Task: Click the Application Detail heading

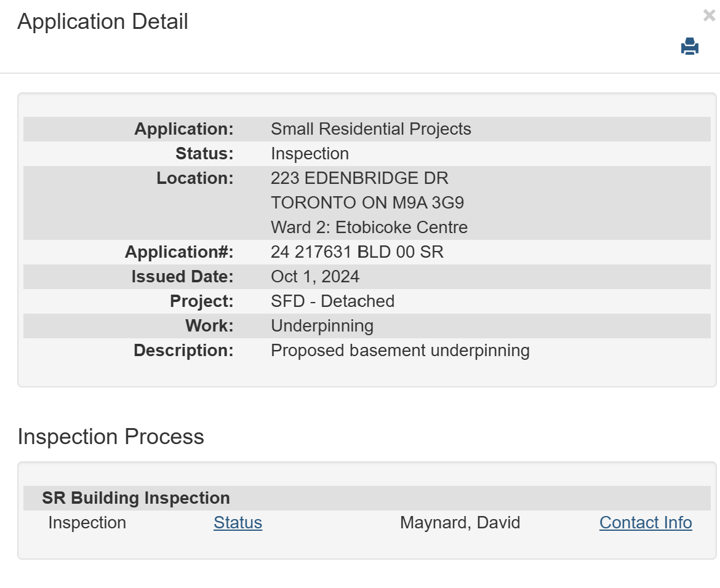Action: (103, 22)
